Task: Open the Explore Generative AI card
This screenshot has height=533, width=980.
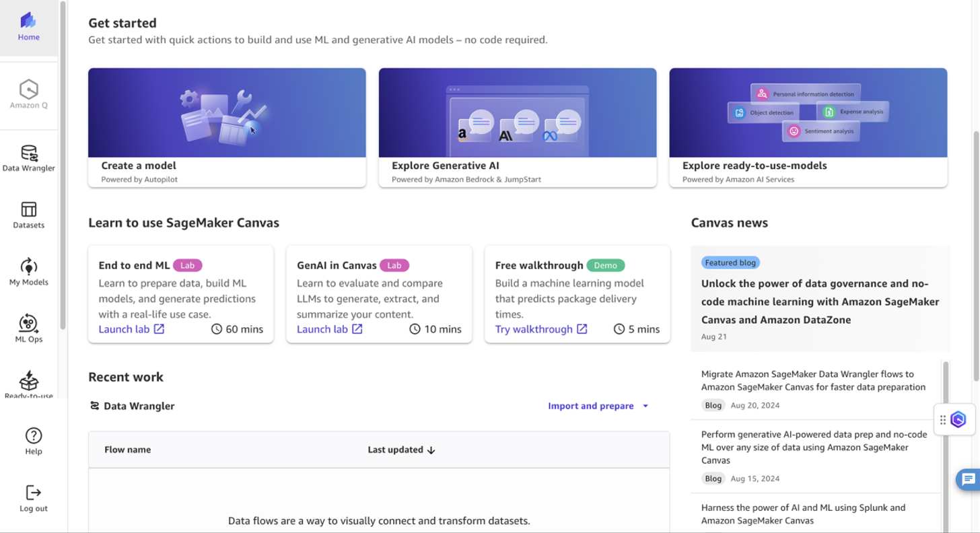Action: [518, 127]
